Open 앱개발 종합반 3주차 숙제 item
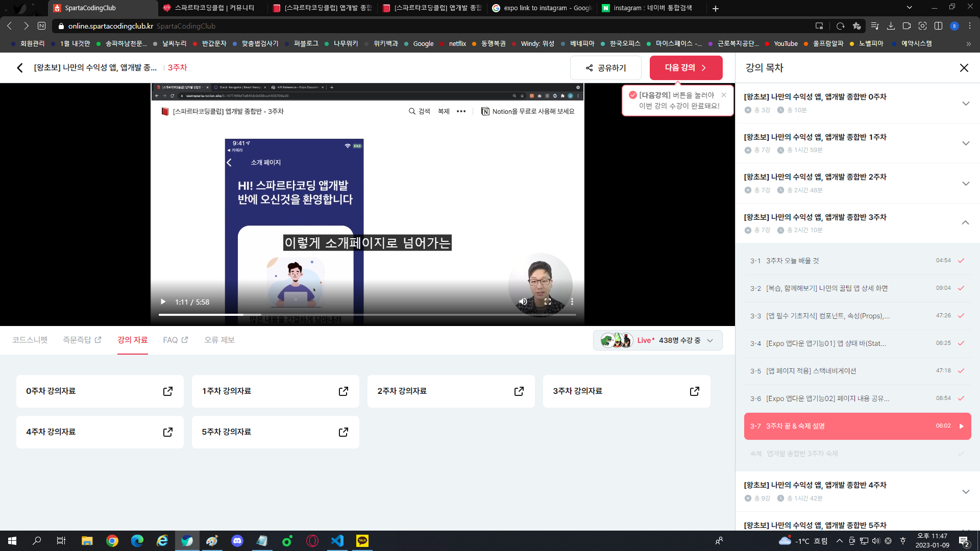The height and width of the screenshot is (551, 980). pyautogui.click(x=857, y=454)
